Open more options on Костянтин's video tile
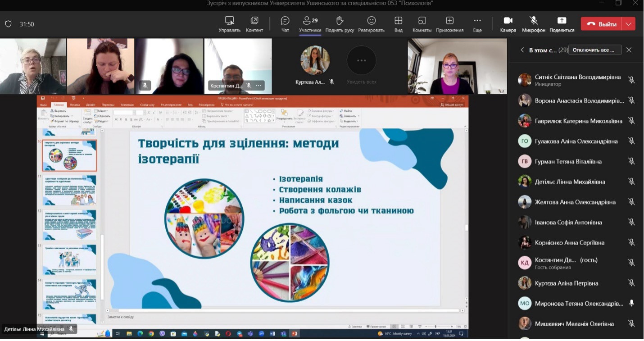The image size is (644, 341). tap(259, 86)
